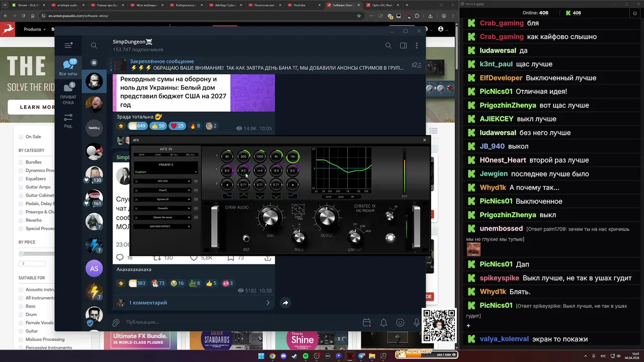The image size is (644, 362).
Task: Open FET-A76 effect slot dropdown
Action: [189, 181]
